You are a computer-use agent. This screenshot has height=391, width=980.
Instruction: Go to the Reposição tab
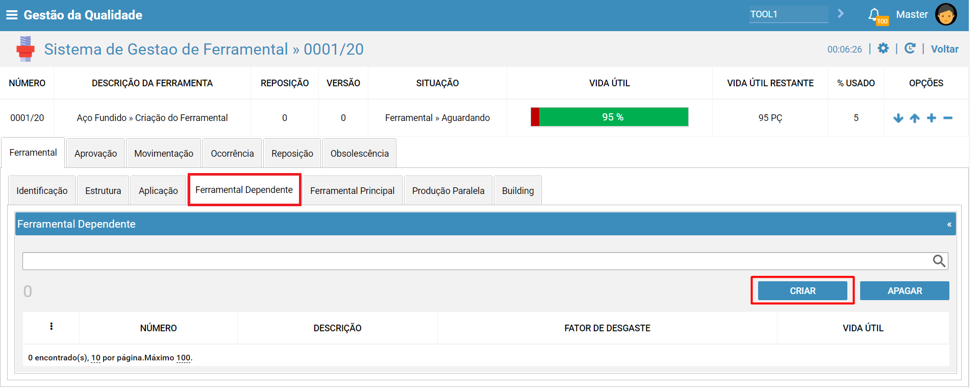pos(292,154)
